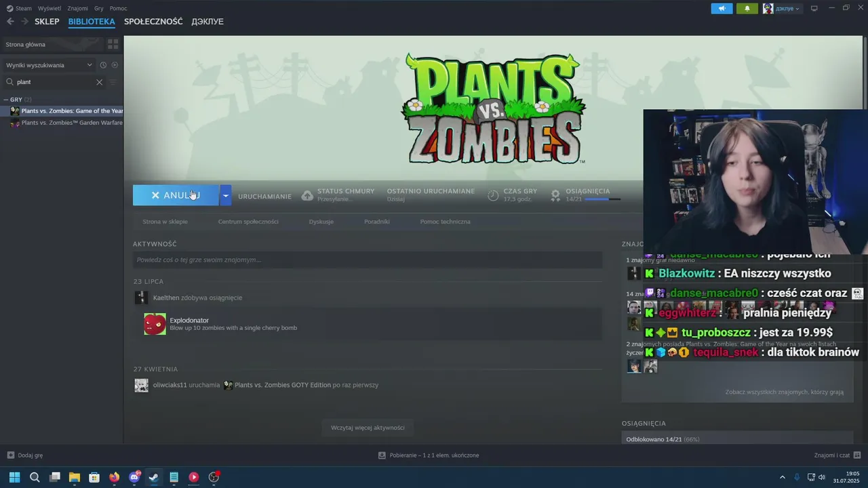
Task: Open Znajomi i czat
Action: pos(837,455)
